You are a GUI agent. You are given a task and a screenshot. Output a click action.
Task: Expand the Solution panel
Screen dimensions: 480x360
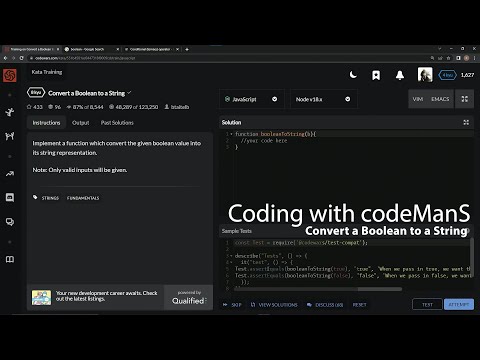[x=466, y=122]
